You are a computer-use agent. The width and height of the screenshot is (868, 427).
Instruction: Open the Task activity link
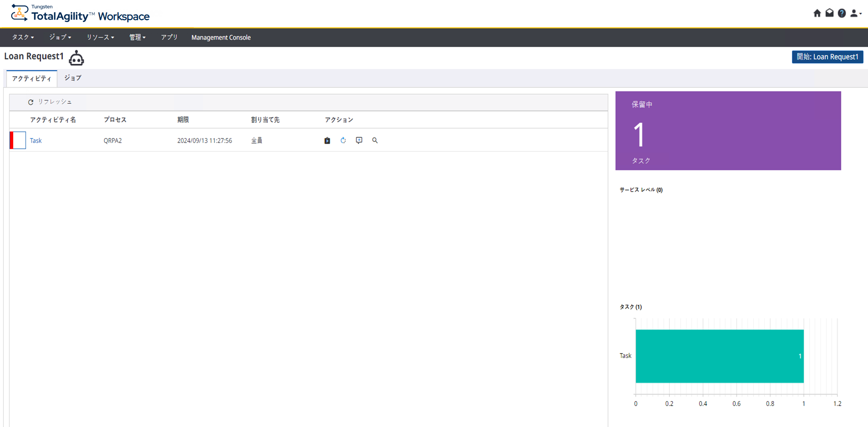coord(36,141)
